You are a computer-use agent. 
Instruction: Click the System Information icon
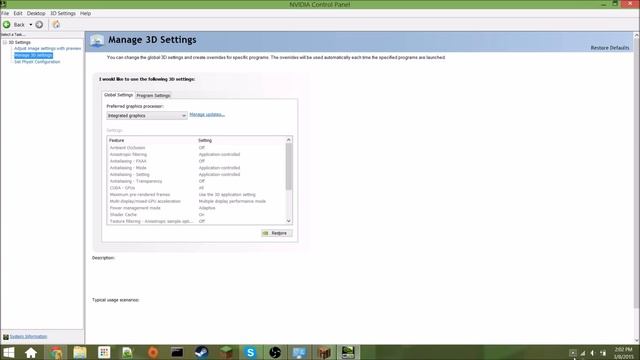tap(6, 337)
